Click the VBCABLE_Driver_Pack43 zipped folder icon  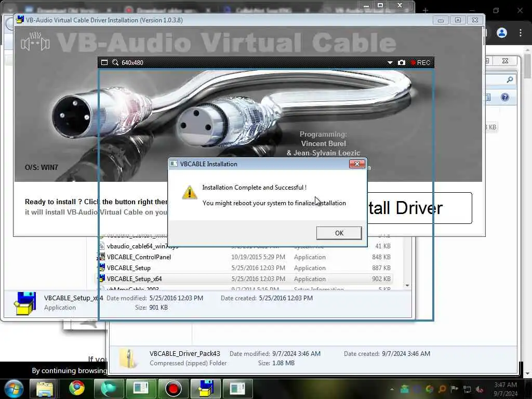click(x=129, y=358)
